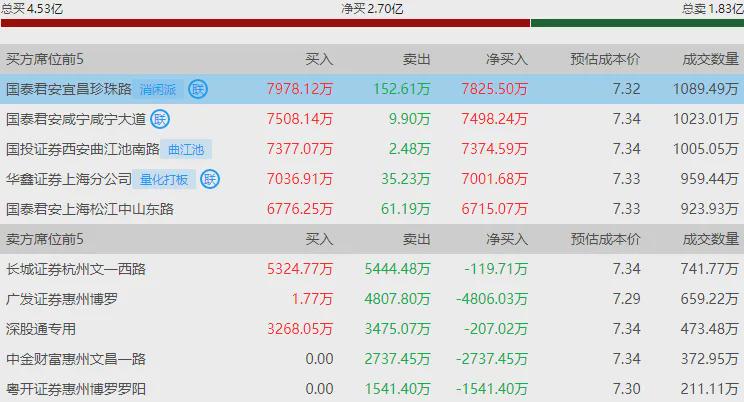Viewport: 744px width, 402px height.
Task: Click buy value 6776.25万
Action: coord(299,209)
